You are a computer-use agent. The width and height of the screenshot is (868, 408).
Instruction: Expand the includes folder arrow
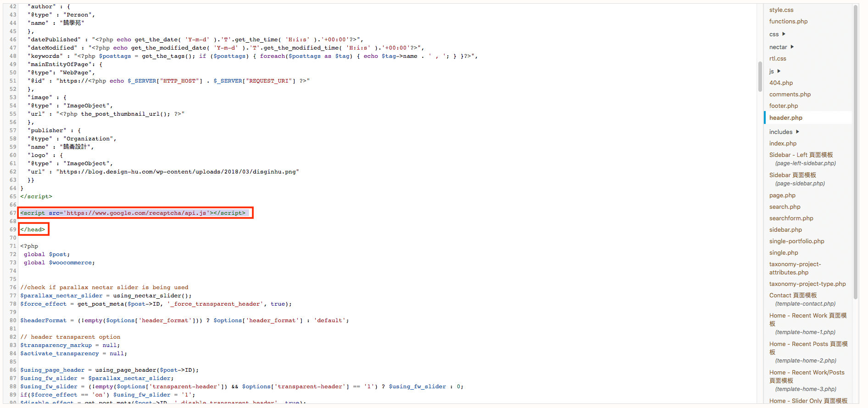[x=798, y=132]
